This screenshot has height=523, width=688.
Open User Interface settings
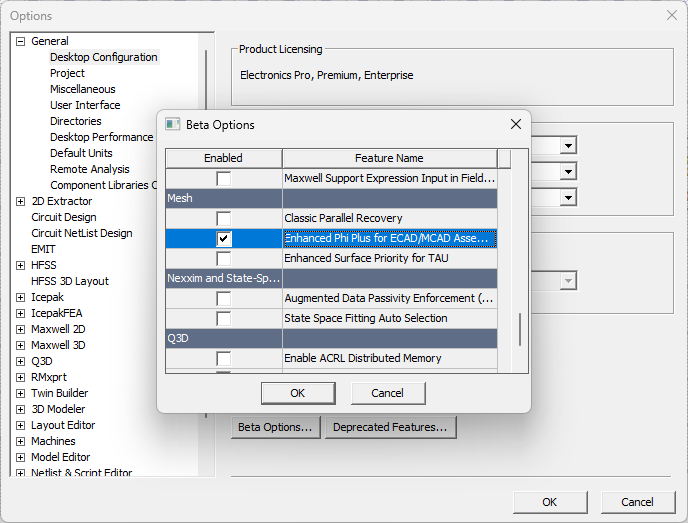(x=85, y=105)
